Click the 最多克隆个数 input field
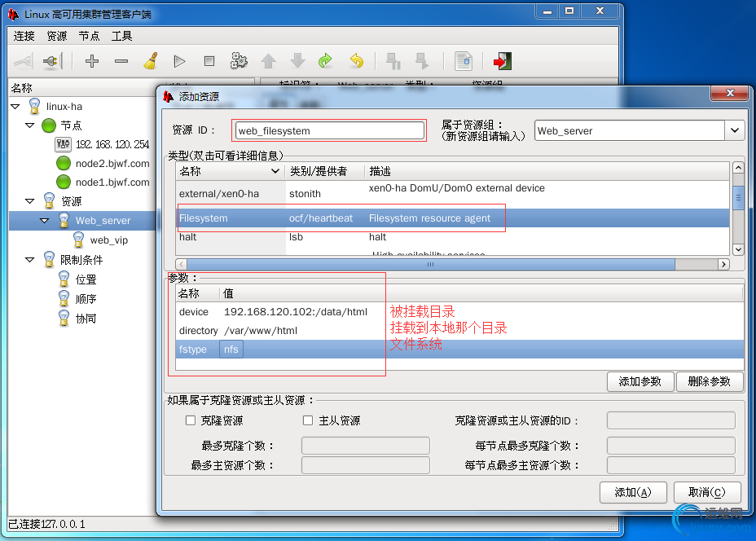This screenshot has width=756, height=541. point(366,446)
